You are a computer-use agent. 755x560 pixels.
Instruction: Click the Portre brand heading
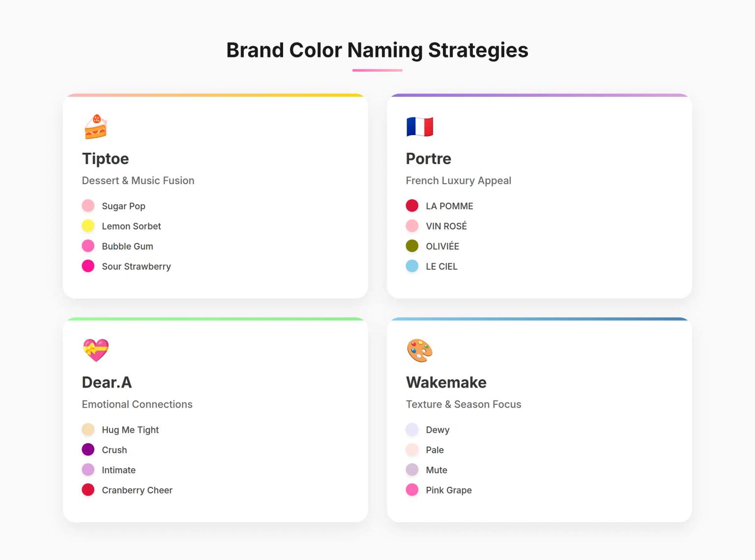tap(428, 159)
